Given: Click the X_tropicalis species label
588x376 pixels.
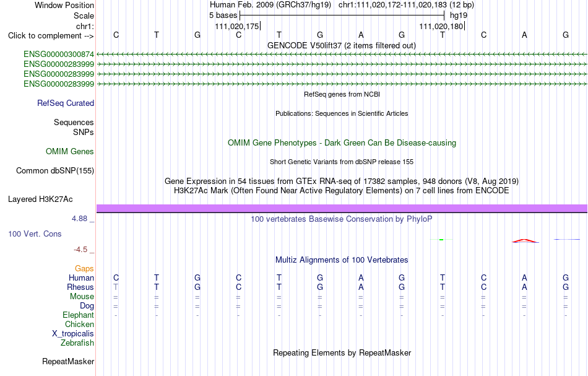Looking at the screenshot, I should click(x=73, y=334).
